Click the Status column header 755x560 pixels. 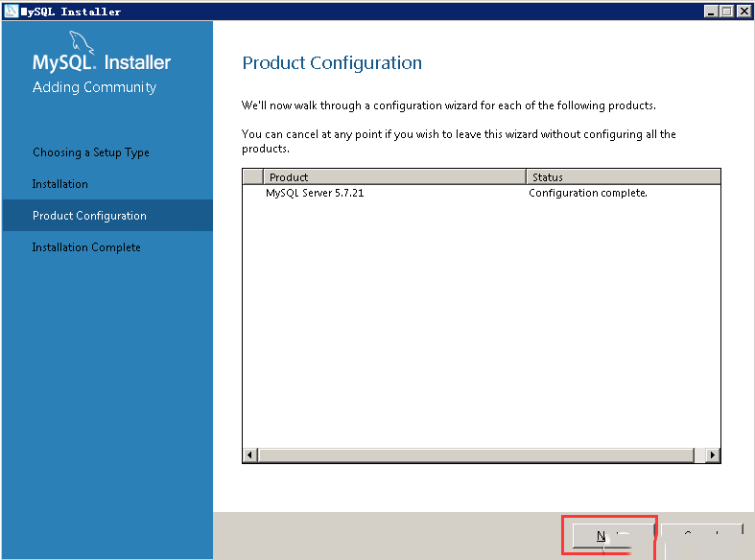pyautogui.click(x=624, y=177)
